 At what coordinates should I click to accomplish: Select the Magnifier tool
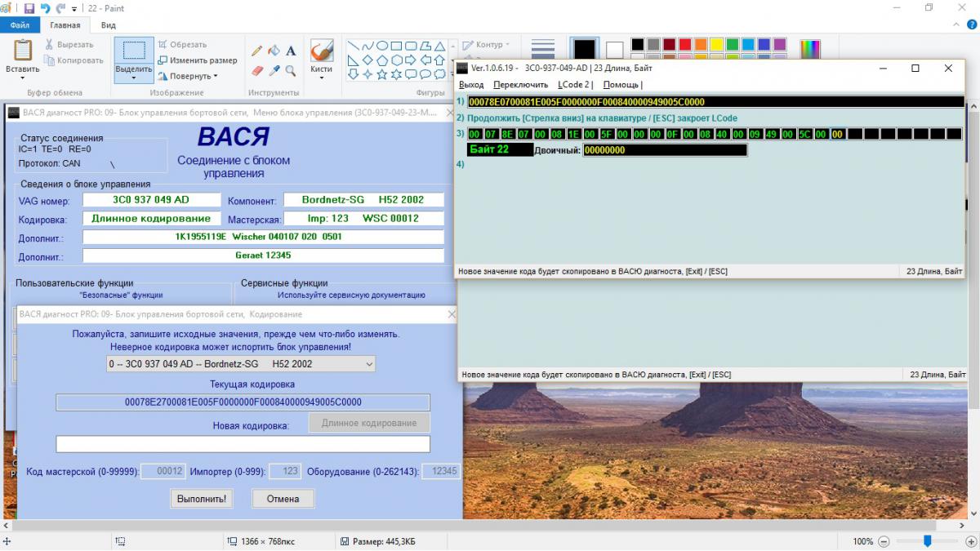coord(291,71)
